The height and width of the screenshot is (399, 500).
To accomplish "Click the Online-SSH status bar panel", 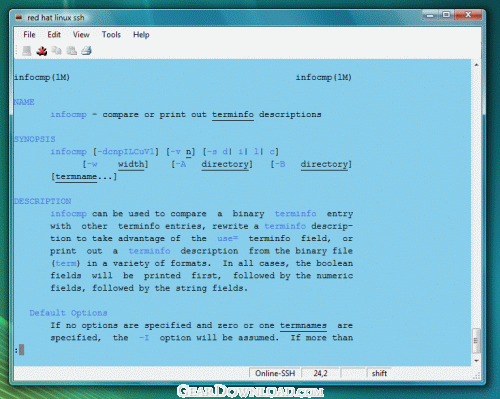I will pyautogui.click(x=275, y=373).
